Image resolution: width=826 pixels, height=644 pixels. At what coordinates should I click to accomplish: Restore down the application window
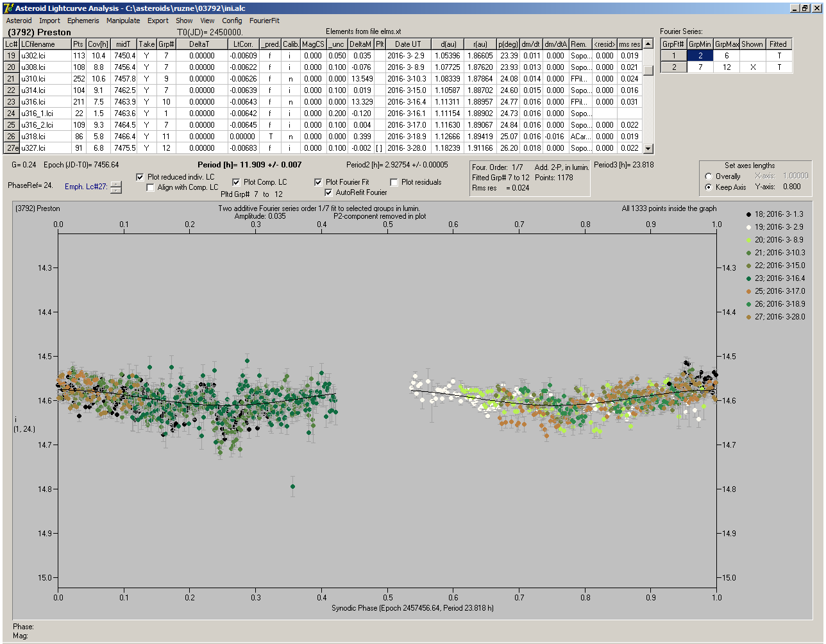[x=805, y=8]
